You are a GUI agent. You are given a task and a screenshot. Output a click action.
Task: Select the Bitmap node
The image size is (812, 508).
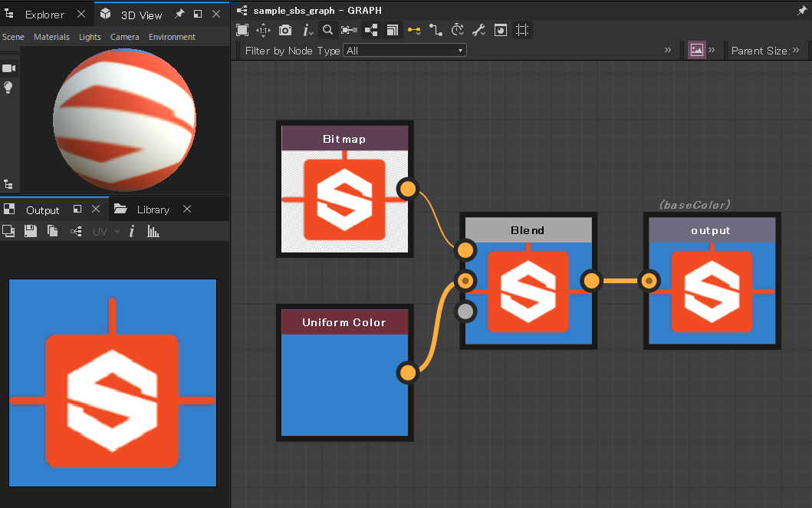pyautogui.click(x=344, y=190)
